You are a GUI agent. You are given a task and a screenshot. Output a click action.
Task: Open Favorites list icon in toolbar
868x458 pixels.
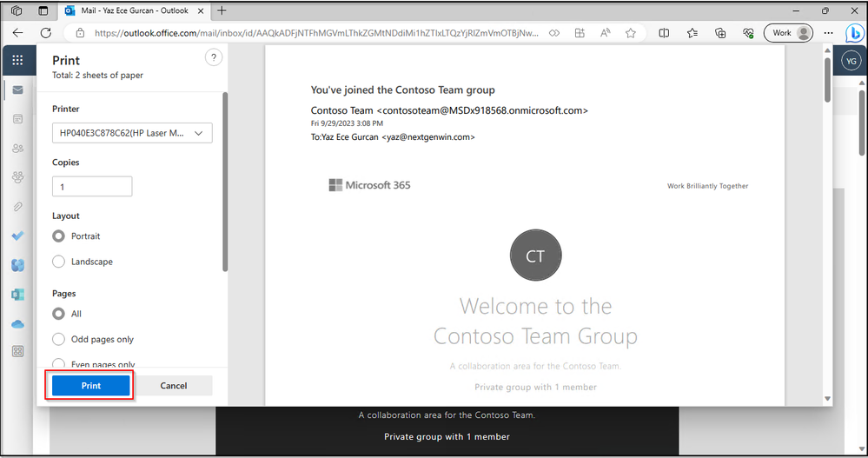pyautogui.click(x=692, y=33)
